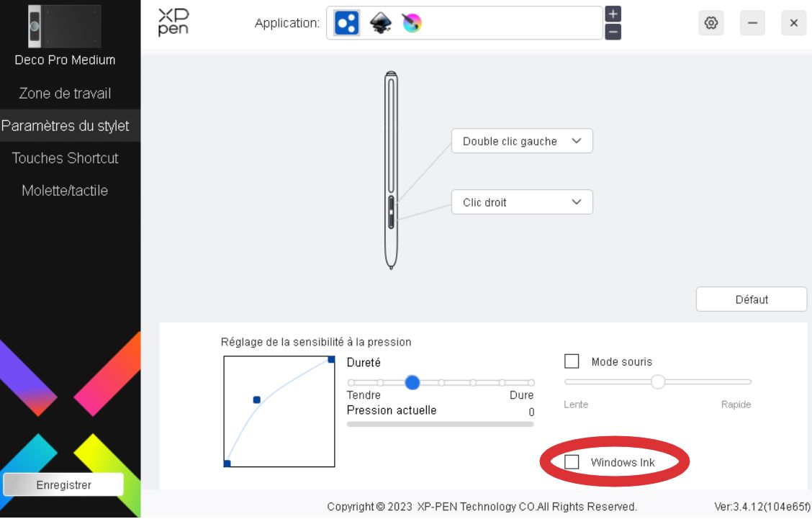This screenshot has height=524, width=812.
Task: Expand the Double clic gauche dropdown
Action: 522,141
